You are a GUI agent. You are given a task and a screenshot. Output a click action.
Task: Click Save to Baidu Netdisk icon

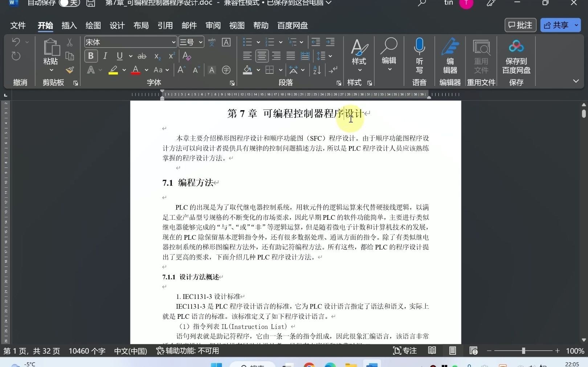point(516,46)
